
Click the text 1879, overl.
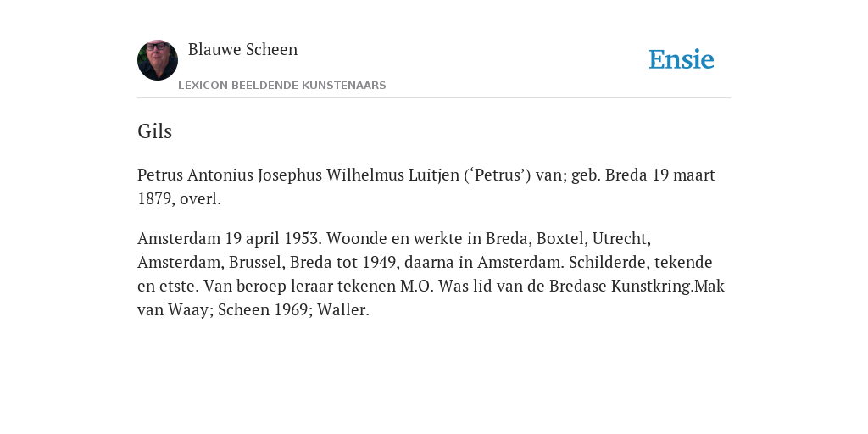coord(180,198)
